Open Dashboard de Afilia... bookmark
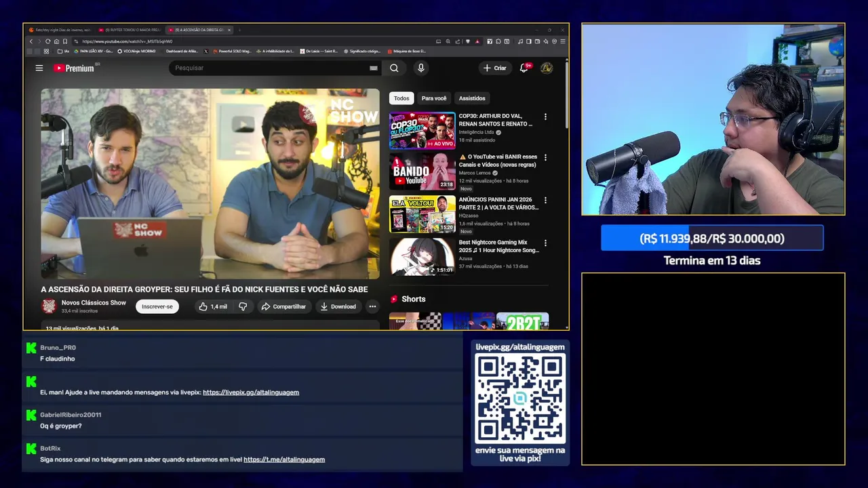 click(x=182, y=51)
